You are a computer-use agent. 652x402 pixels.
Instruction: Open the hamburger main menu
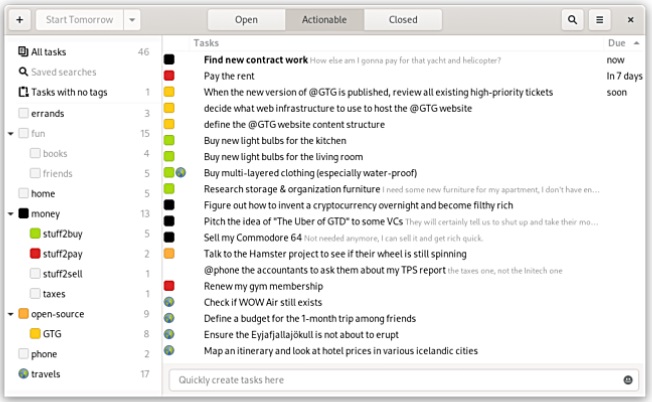point(599,20)
